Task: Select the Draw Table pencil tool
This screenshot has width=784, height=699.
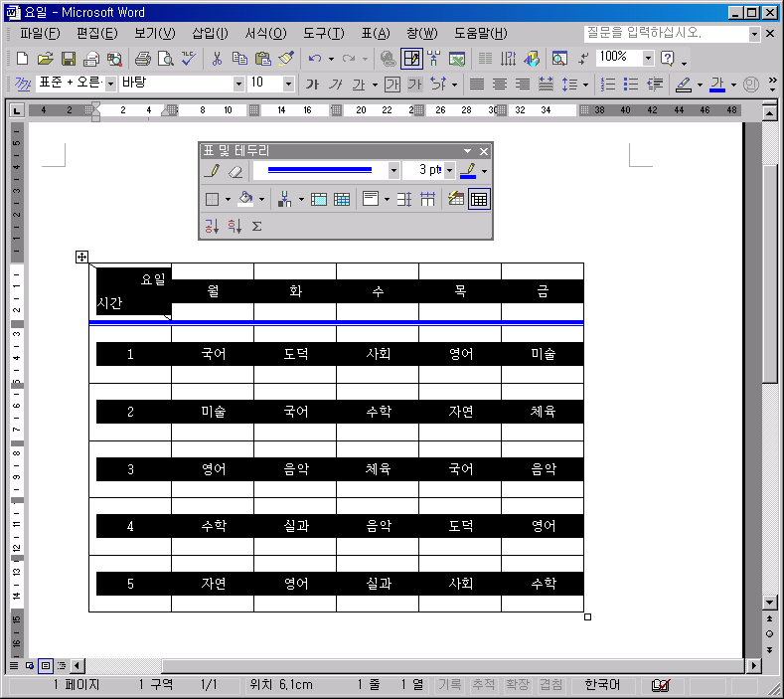Action: (x=212, y=171)
